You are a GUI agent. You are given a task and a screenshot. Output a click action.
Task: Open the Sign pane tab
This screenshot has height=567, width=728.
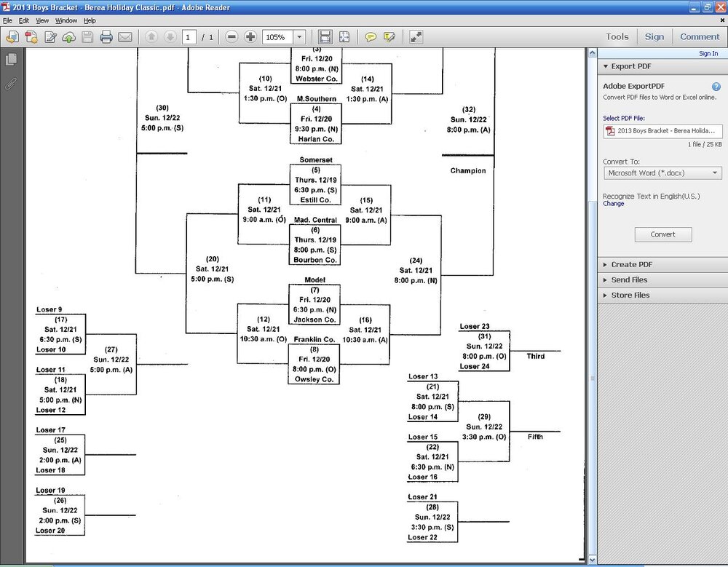(x=654, y=36)
